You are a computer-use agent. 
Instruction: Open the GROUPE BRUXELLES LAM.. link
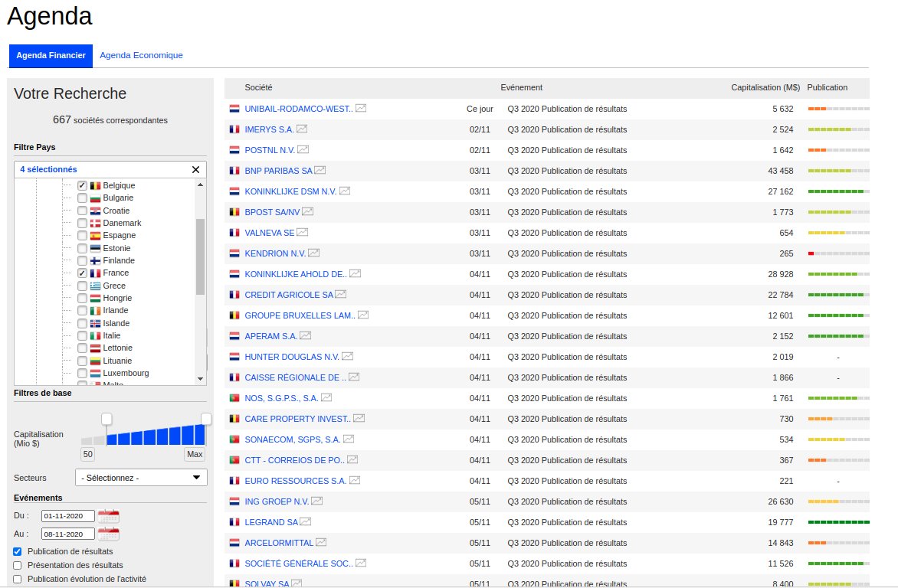(300, 315)
